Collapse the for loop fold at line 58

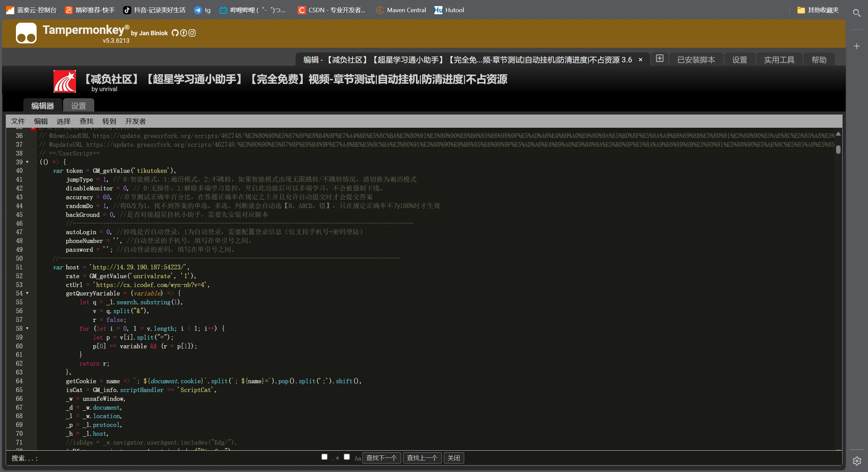point(27,328)
